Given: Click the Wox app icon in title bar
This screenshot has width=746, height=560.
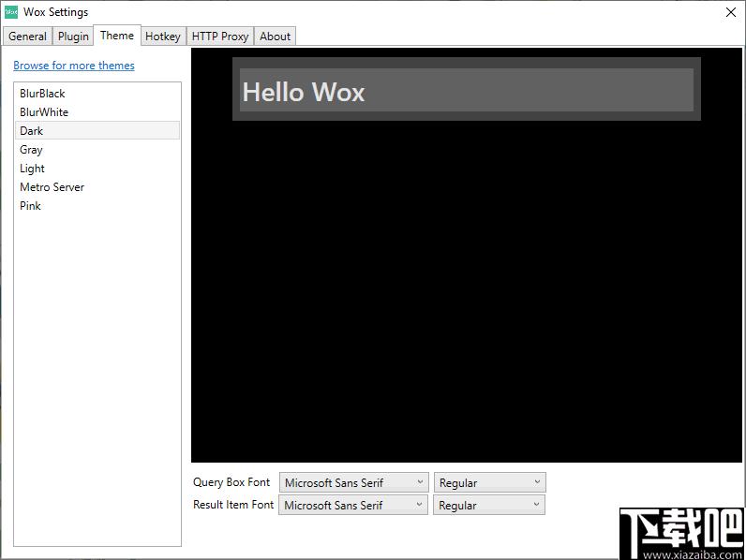Looking at the screenshot, I should [11, 12].
